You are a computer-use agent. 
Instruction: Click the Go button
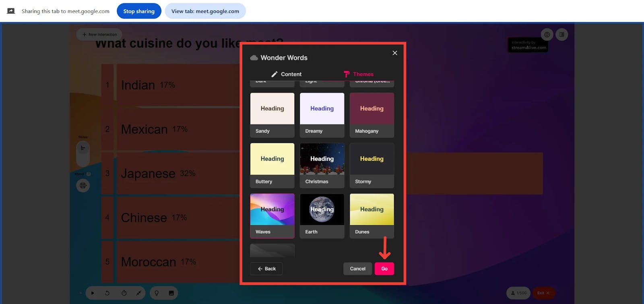point(384,269)
